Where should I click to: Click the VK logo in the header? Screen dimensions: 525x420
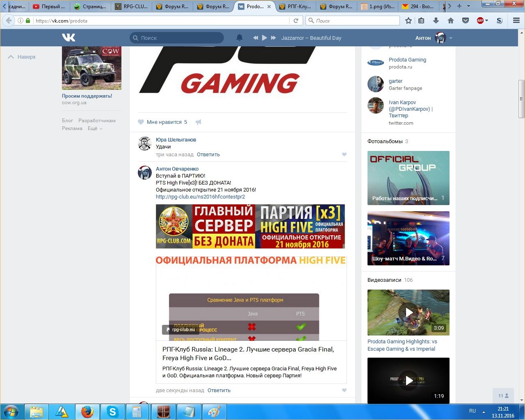(x=68, y=38)
